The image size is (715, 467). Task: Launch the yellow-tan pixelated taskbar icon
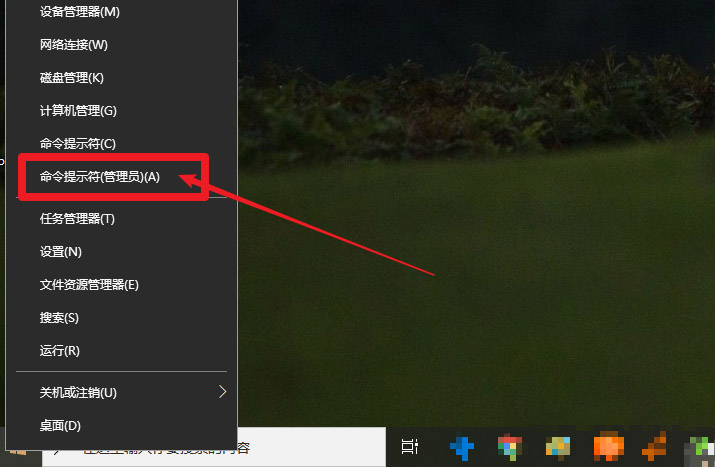(558, 448)
